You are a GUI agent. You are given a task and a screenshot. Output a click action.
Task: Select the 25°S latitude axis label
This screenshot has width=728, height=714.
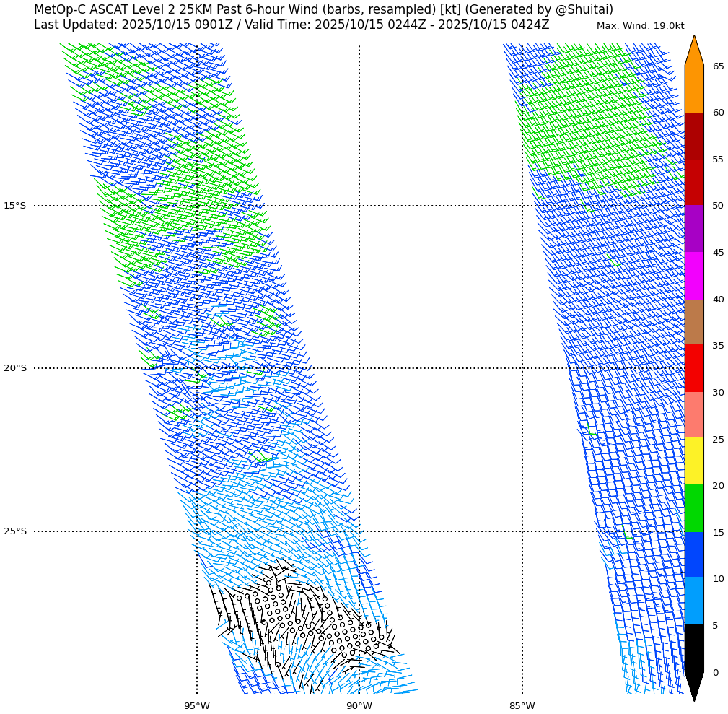click(x=14, y=531)
